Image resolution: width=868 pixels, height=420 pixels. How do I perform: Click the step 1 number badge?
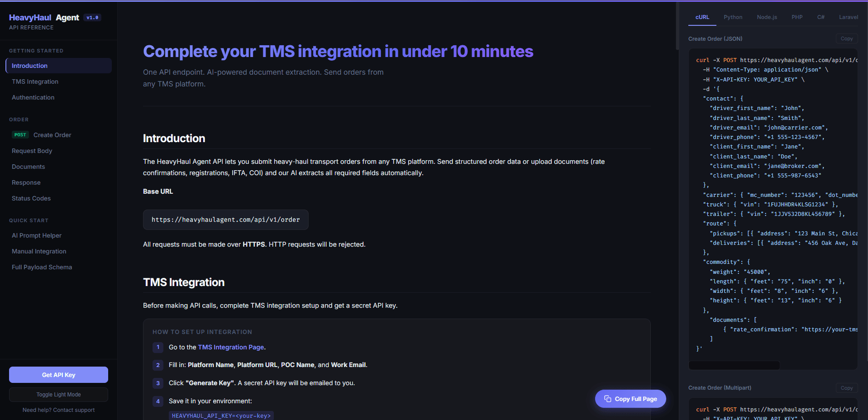[158, 347]
